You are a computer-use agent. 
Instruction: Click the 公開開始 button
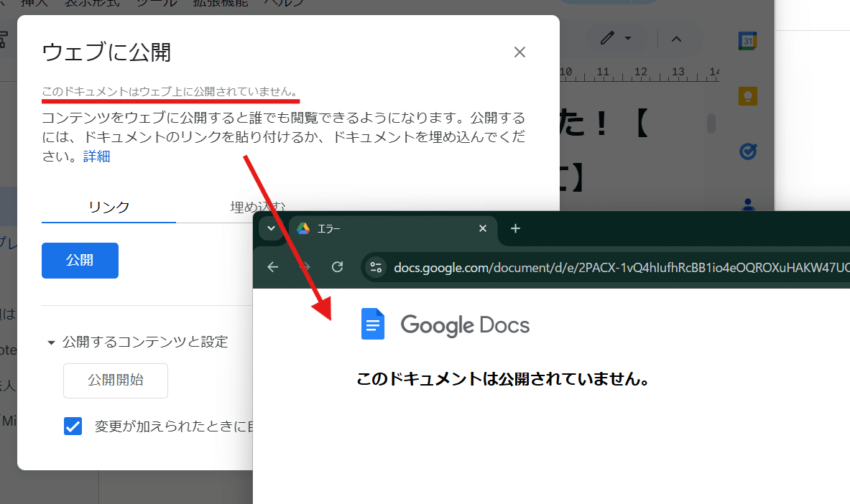coord(116,381)
